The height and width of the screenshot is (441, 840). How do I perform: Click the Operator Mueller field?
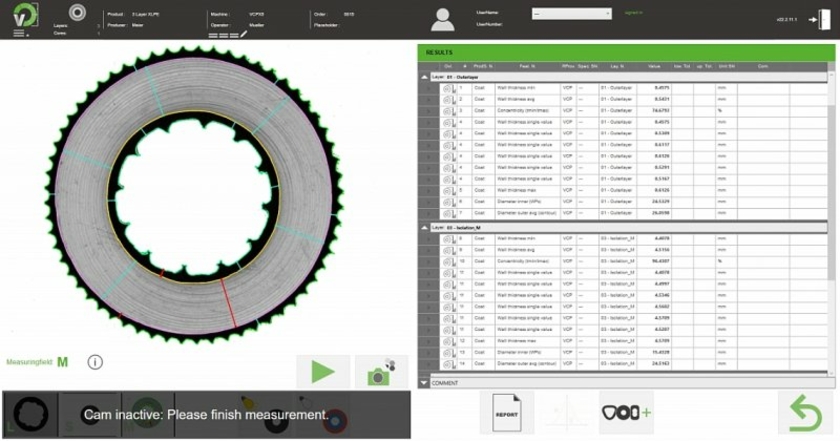237,25
